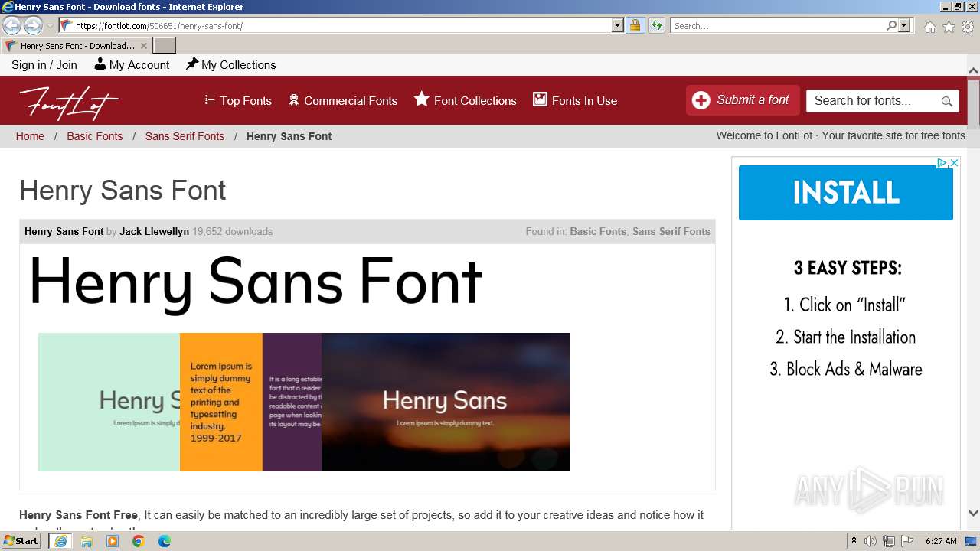Open the author Jack Llewellyn link
Viewport: 980px width, 551px height.
point(154,231)
